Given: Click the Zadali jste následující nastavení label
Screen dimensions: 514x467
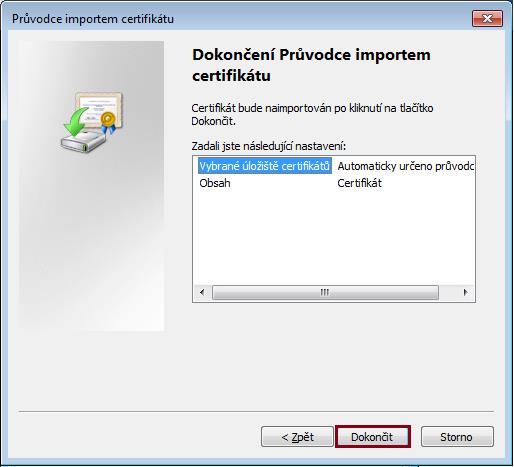Looking at the screenshot, I should (x=269, y=146).
